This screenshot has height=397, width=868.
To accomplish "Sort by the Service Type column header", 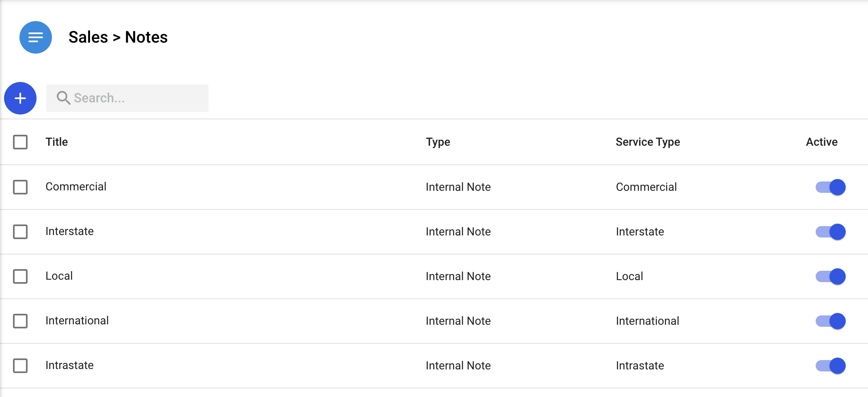I will (648, 142).
